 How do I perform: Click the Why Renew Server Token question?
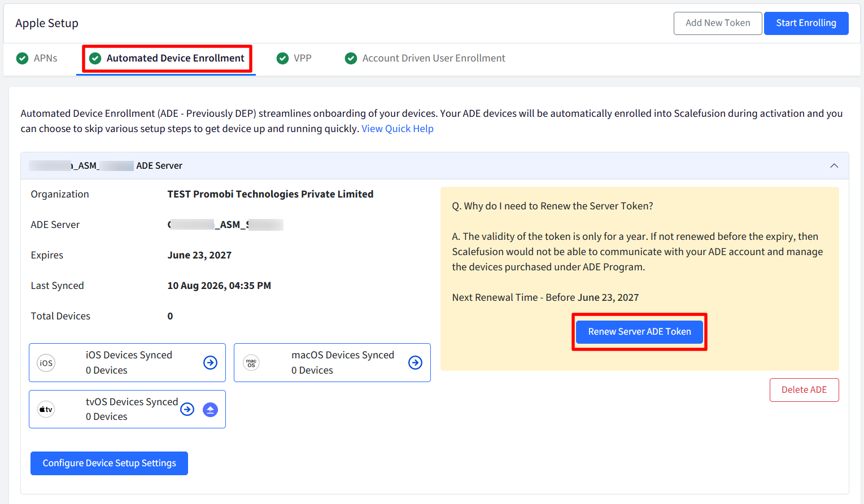click(x=552, y=206)
